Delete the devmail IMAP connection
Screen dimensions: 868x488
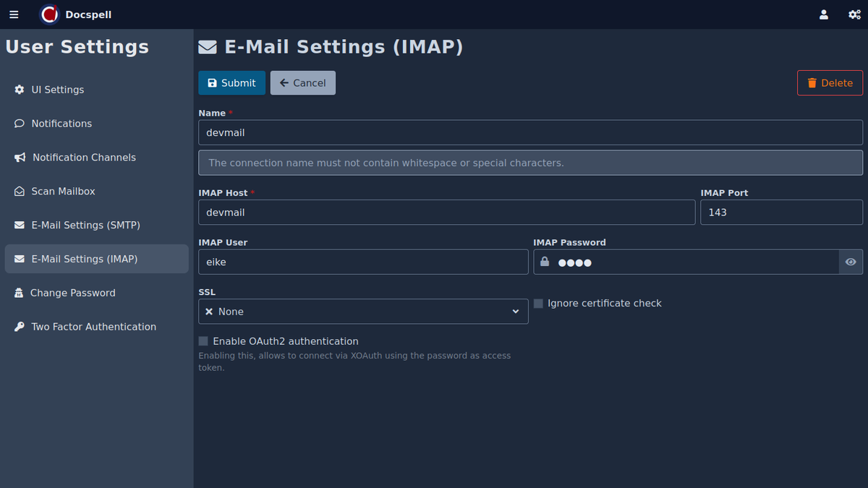(x=830, y=83)
